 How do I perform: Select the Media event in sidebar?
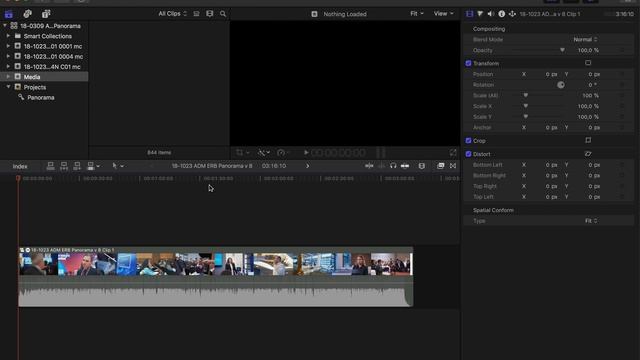(x=44, y=77)
